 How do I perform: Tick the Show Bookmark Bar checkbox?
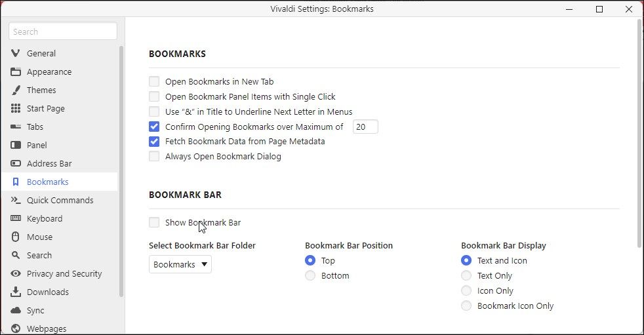point(154,223)
